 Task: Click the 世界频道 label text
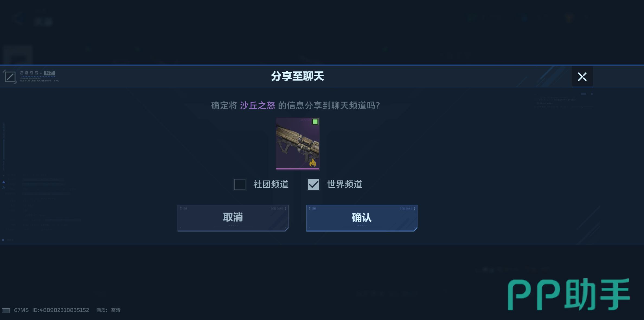point(345,184)
